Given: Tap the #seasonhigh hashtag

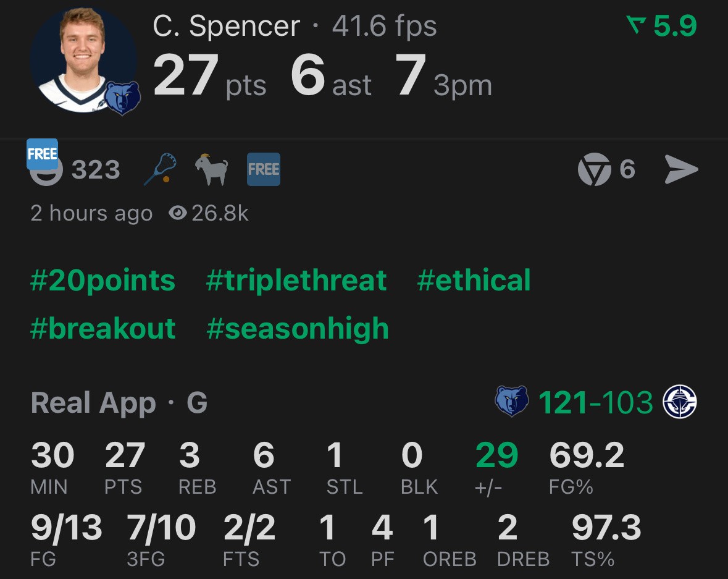Looking at the screenshot, I should click(x=298, y=328).
